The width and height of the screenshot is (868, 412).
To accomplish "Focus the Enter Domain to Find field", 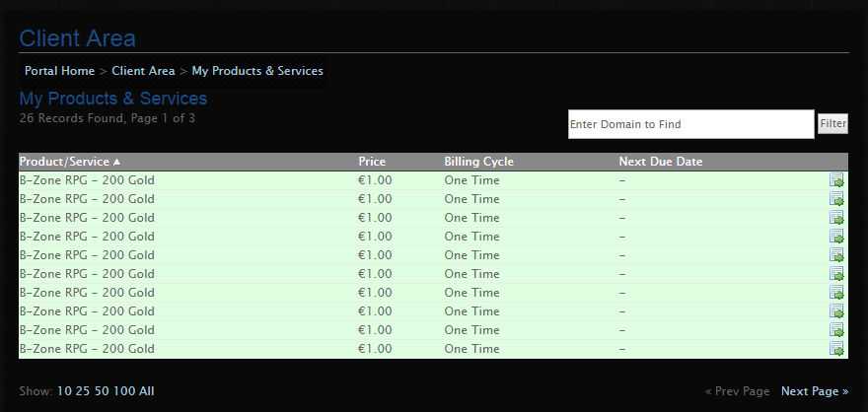I will (690, 124).
